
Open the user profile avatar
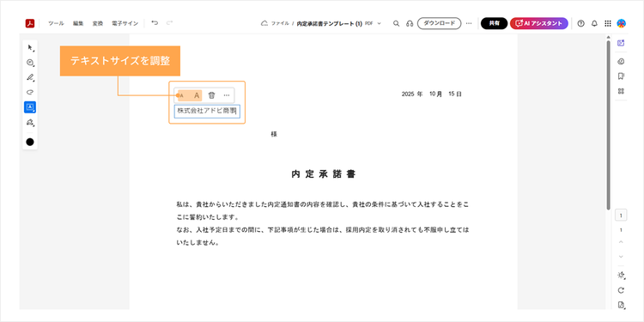(622, 23)
